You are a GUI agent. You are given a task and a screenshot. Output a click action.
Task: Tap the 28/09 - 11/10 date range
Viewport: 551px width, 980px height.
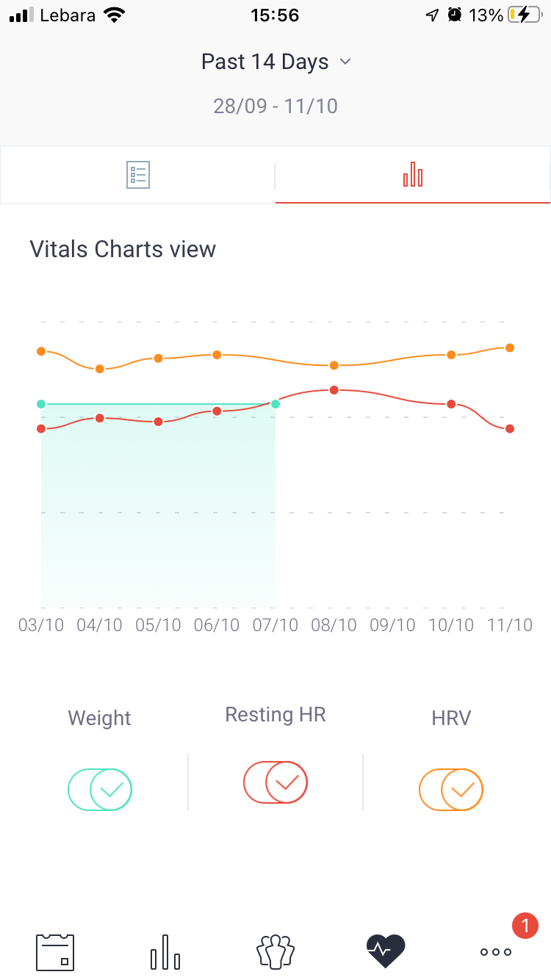click(275, 106)
